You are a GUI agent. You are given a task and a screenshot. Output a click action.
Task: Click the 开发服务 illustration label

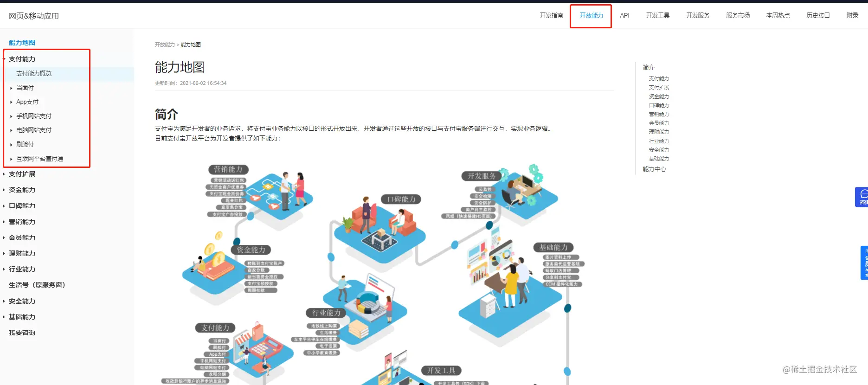tap(482, 176)
